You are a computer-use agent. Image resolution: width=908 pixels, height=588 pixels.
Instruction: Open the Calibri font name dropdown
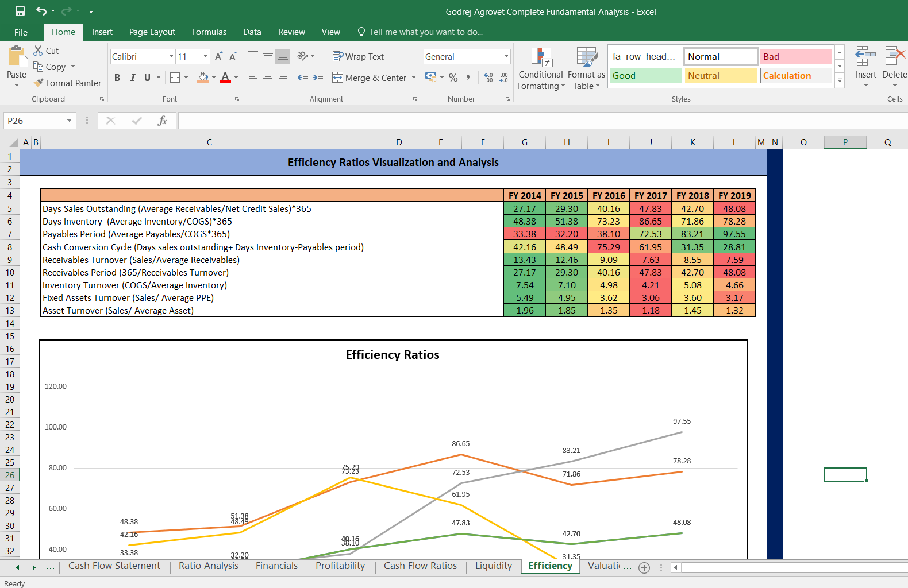[171, 56]
